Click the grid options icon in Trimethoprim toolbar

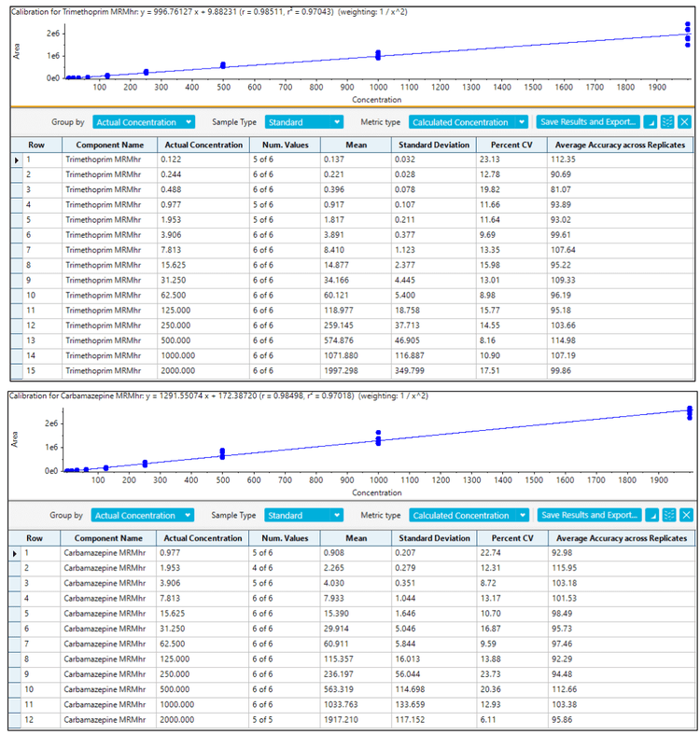pos(667,122)
